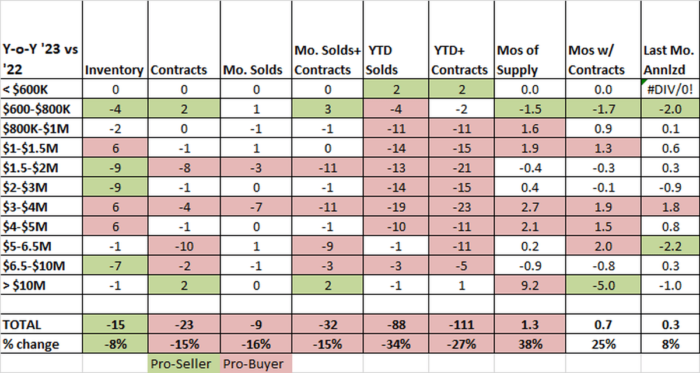Screen dimensions: 700x373
Task: Select the > $10M row label
Action: [41, 285]
